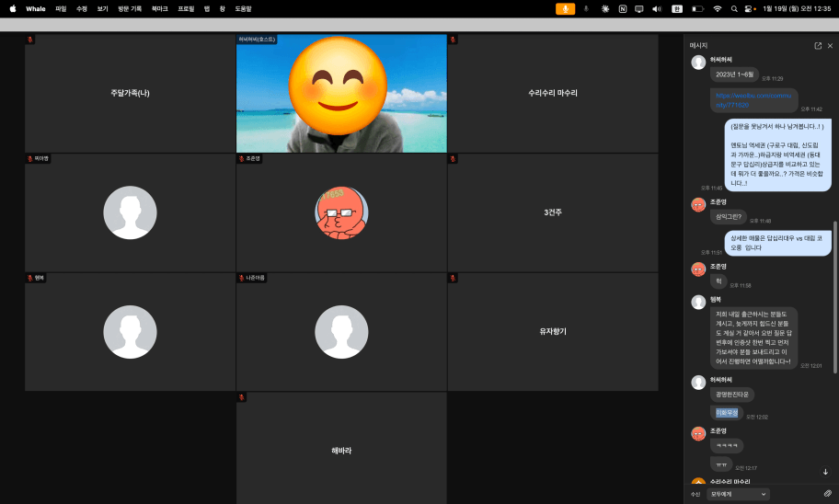Viewport: 839px width, 504px height.
Task: Toggle the Korean input source indicator
Action: [x=678, y=8]
